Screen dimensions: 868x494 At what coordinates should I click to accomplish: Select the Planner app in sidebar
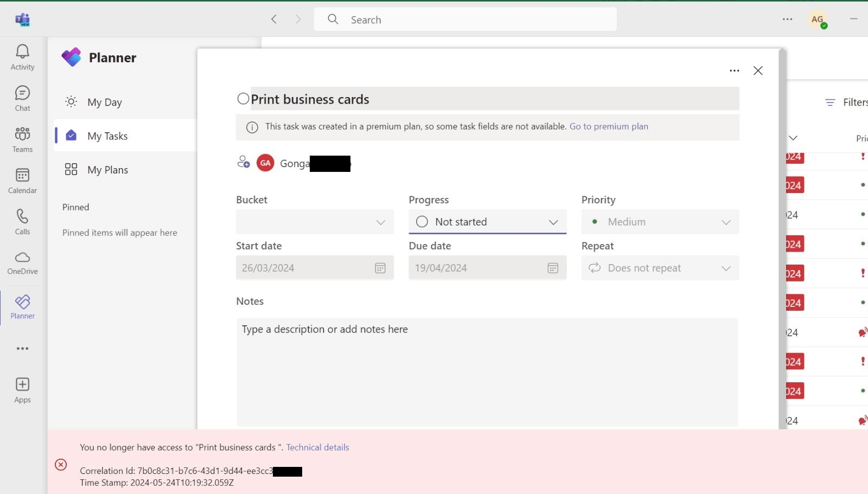point(22,306)
